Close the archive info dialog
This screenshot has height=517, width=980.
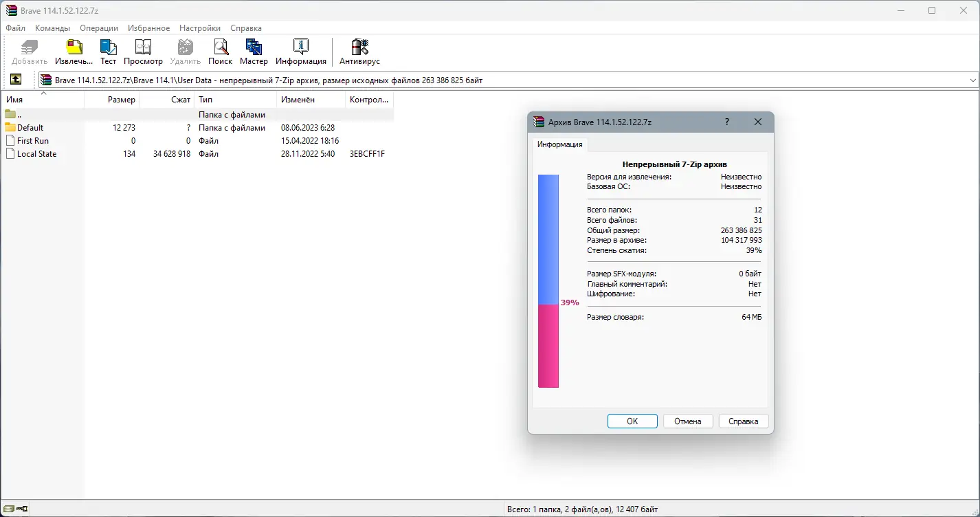click(x=758, y=122)
